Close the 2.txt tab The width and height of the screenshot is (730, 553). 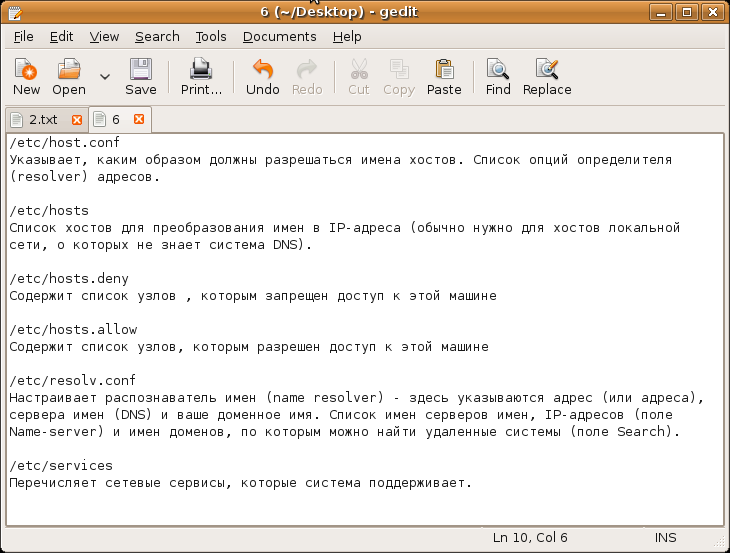pos(77,120)
